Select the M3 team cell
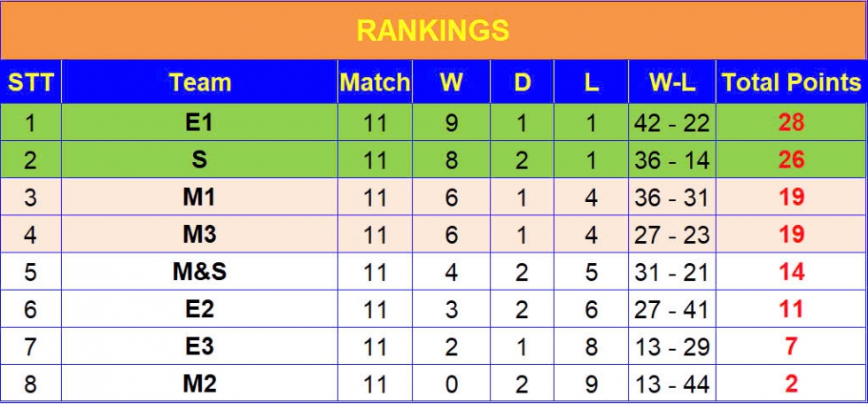This screenshot has height=404, width=868. tap(199, 234)
